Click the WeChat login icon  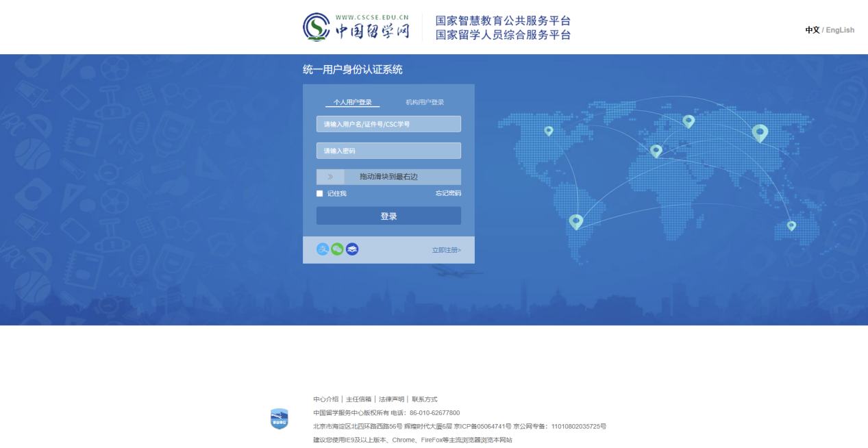(x=337, y=249)
